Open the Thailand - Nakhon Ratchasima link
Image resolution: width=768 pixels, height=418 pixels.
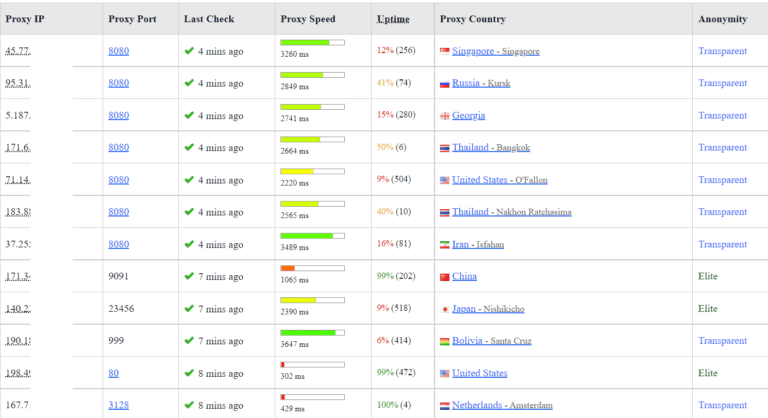pyautogui.click(x=511, y=212)
